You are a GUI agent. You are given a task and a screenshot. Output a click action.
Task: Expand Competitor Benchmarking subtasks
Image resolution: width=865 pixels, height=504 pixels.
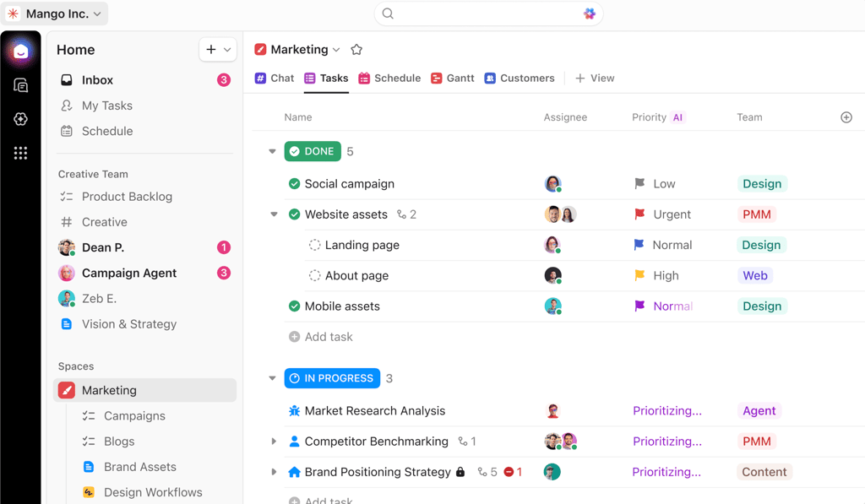pos(272,441)
